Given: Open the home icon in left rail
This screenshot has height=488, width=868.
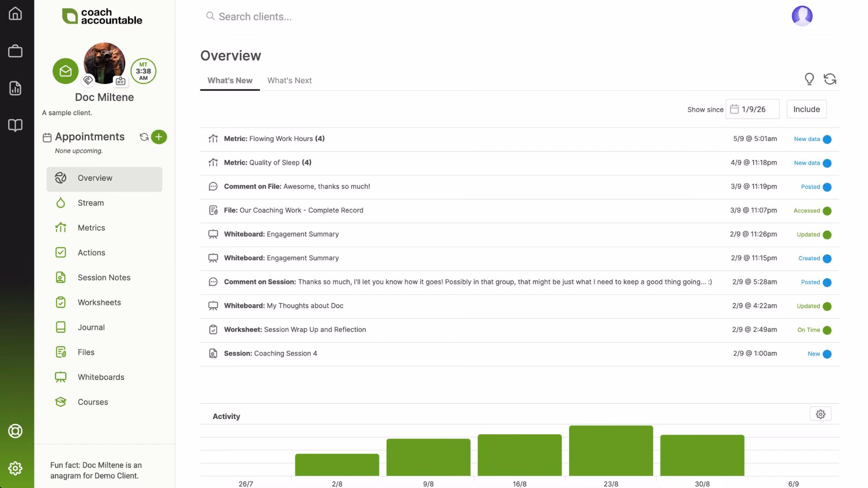Looking at the screenshot, I should click(x=15, y=14).
